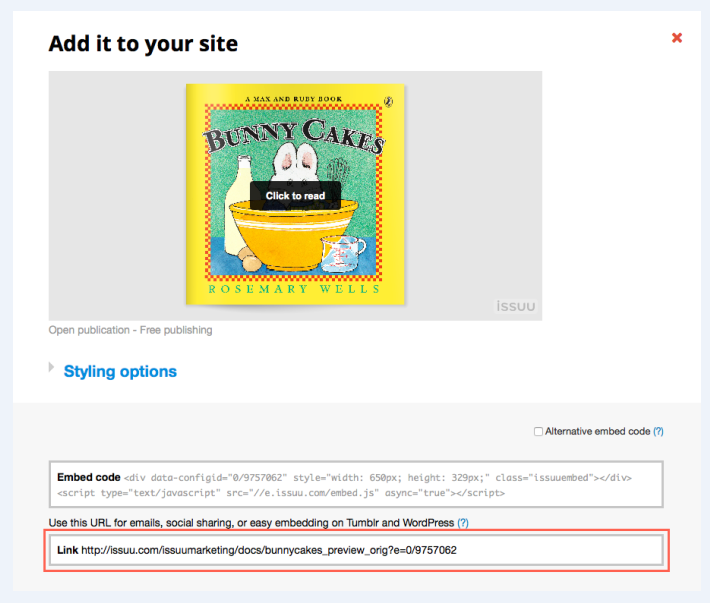Image resolution: width=710 pixels, height=603 pixels.
Task: Open help (?) beside Alternative embed code
Action: point(658,432)
